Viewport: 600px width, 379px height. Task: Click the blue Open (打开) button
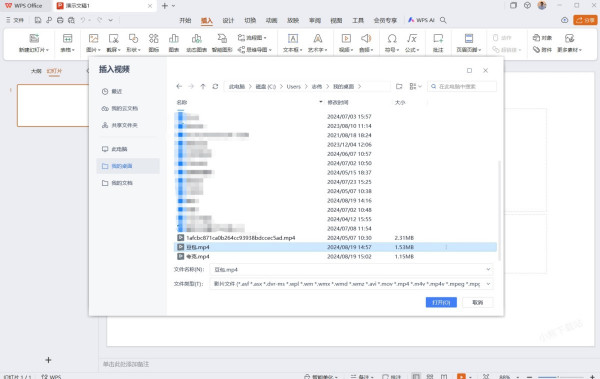[x=441, y=302]
